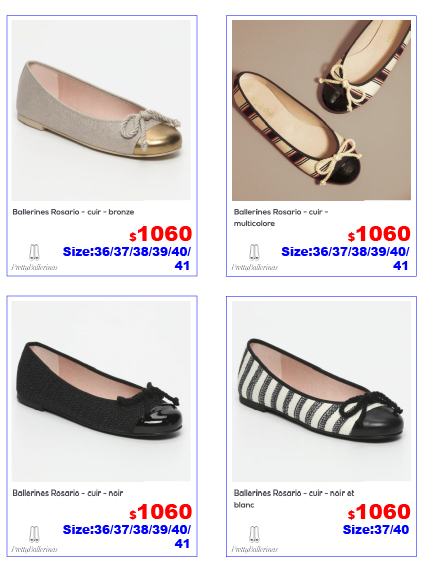
Task: Open the black noir ballerina shoe image
Action: [x=101, y=391]
